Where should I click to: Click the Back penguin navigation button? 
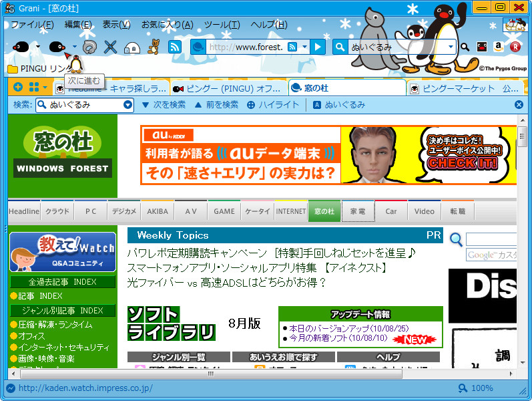click(x=21, y=47)
